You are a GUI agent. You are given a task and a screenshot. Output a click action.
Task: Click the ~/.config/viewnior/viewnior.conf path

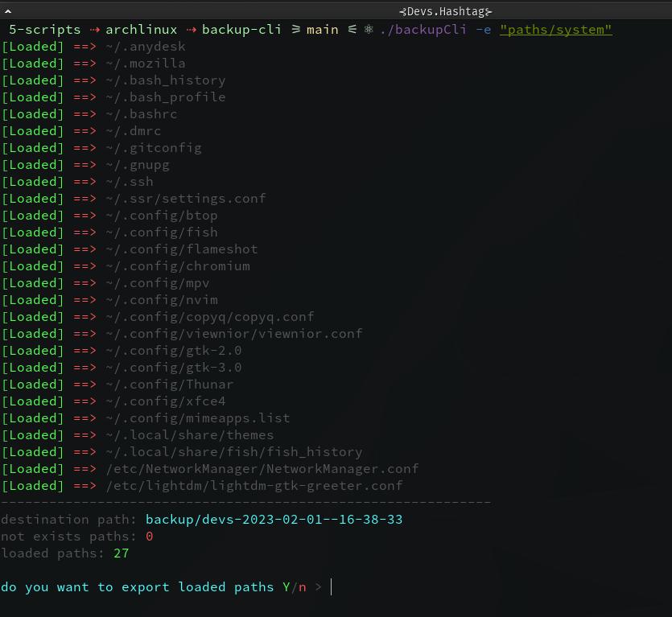point(234,334)
